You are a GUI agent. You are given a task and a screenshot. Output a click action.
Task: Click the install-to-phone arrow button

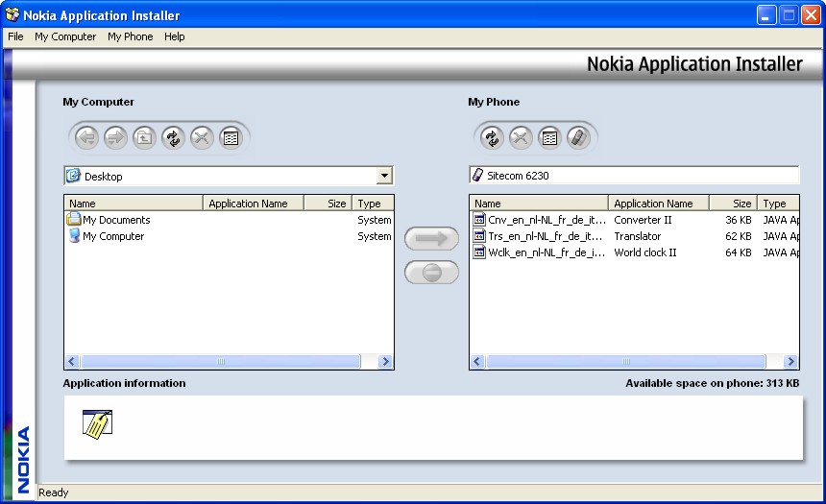pos(431,239)
